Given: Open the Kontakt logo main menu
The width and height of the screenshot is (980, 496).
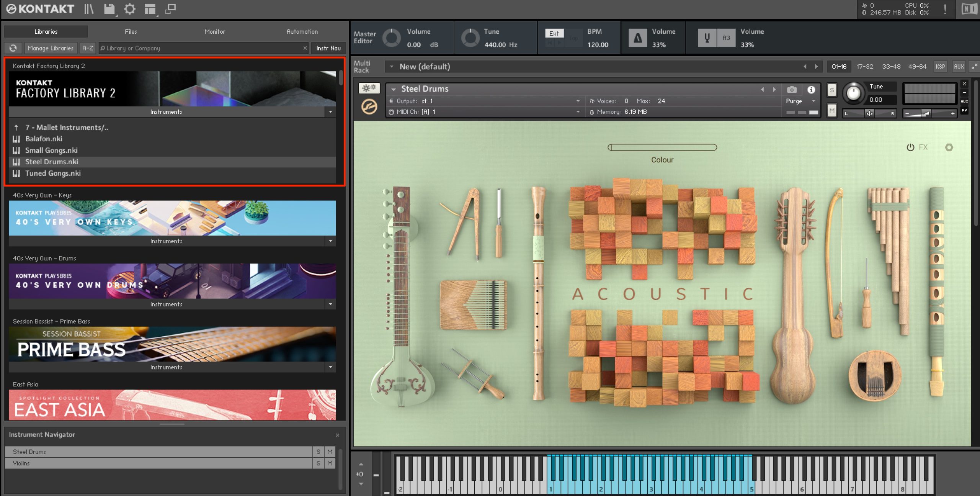Looking at the screenshot, I should pyautogui.click(x=40, y=9).
